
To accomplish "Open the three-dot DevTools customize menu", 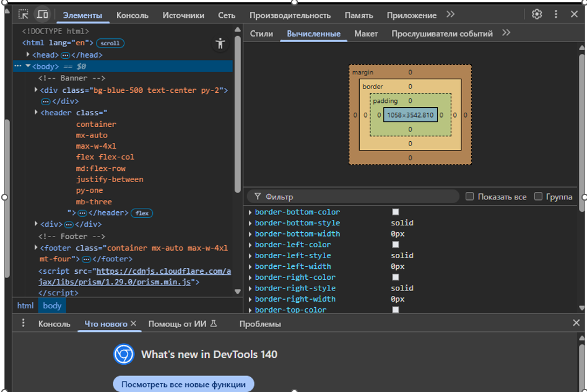I will [x=555, y=14].
